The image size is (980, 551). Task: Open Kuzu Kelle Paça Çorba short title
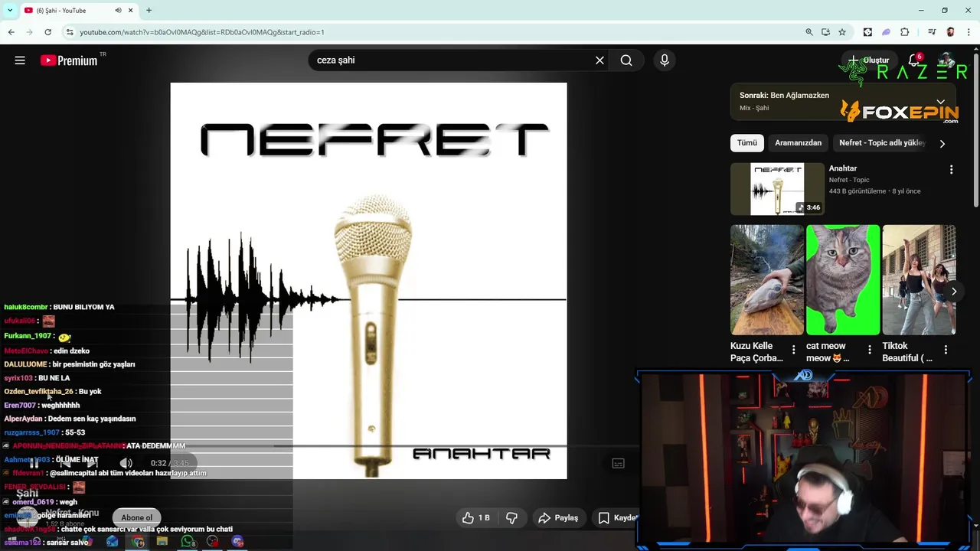(x=756, y=352)
